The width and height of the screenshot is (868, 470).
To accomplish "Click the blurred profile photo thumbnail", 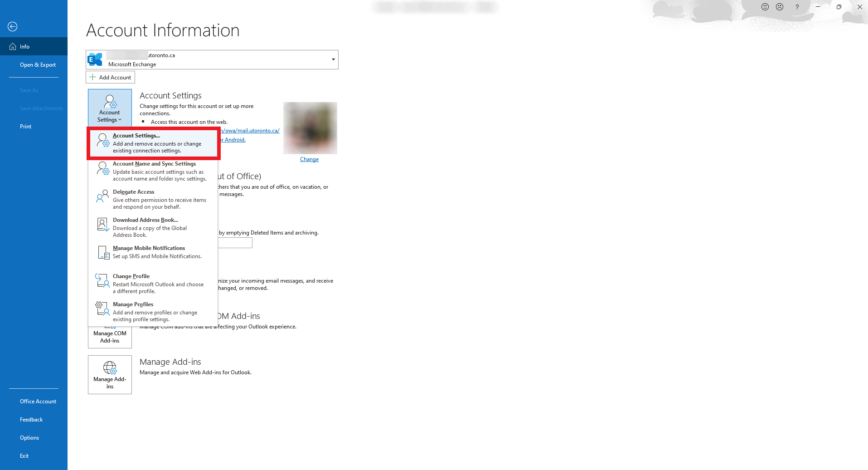I will [310, 128].
